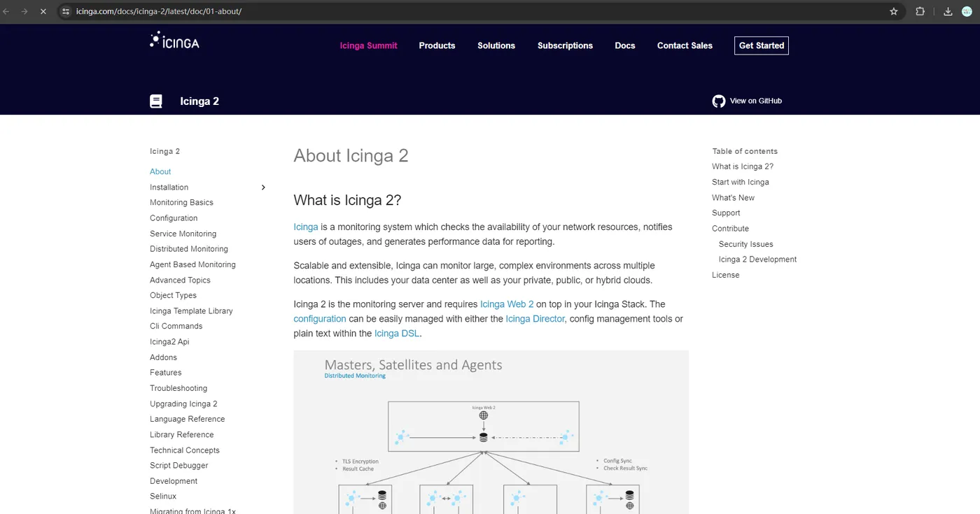
Task: Open Selinux in the sidebar
Action: click(163, 497)
